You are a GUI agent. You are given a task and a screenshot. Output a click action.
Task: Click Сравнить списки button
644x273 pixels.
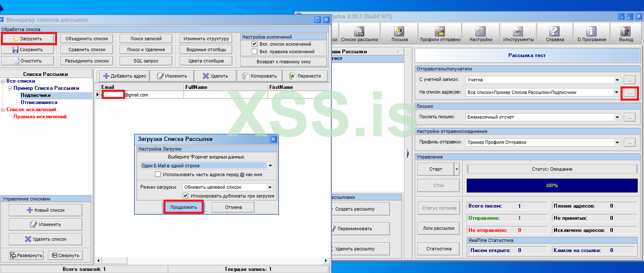coord(87,49)
